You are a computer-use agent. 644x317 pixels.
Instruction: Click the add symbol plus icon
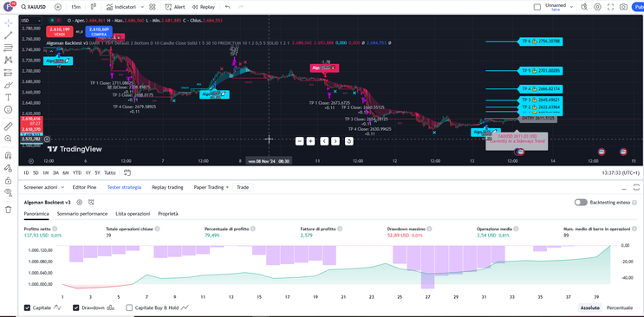(58, 7)
